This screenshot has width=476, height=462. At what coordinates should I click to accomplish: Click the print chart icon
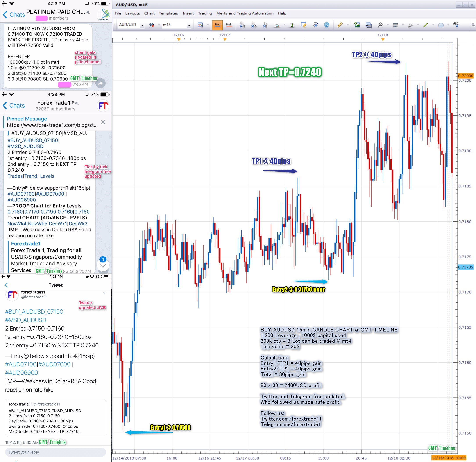(369, 25)
